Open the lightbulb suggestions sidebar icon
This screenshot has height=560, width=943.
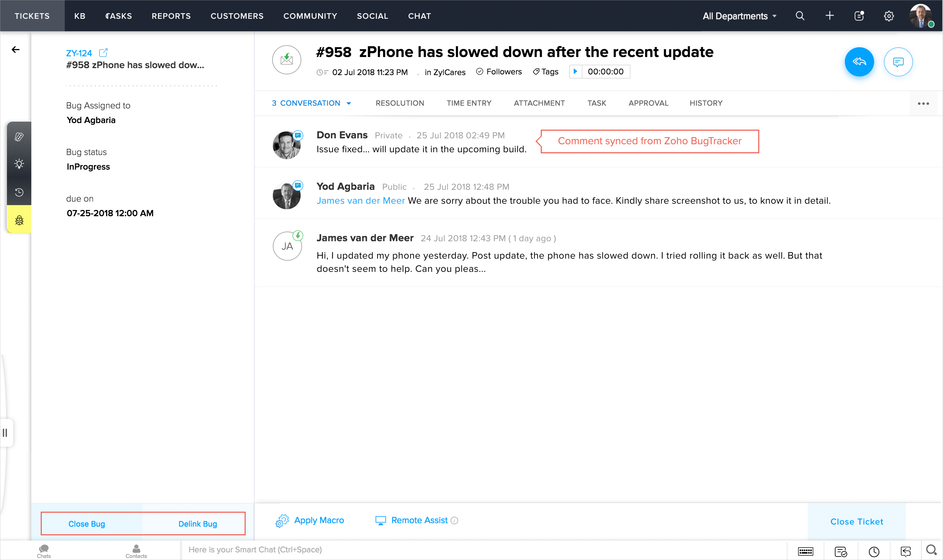click(x=19, y=164)
